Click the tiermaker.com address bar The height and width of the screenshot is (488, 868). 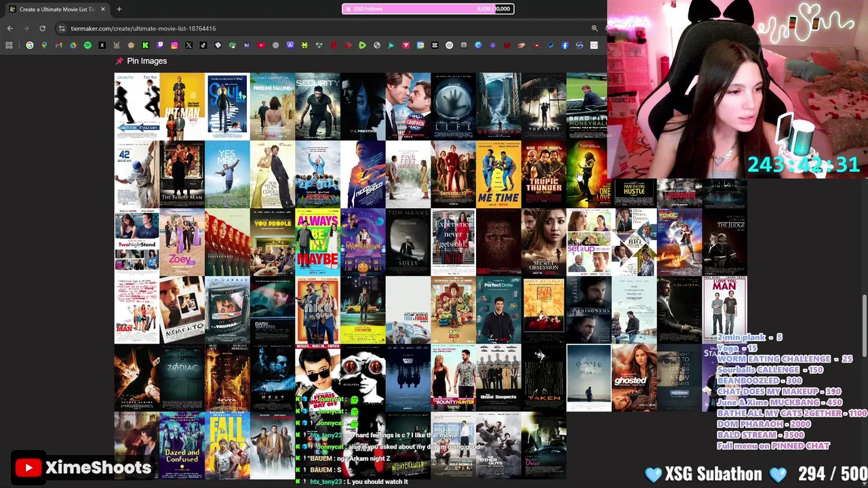[325, 28]
